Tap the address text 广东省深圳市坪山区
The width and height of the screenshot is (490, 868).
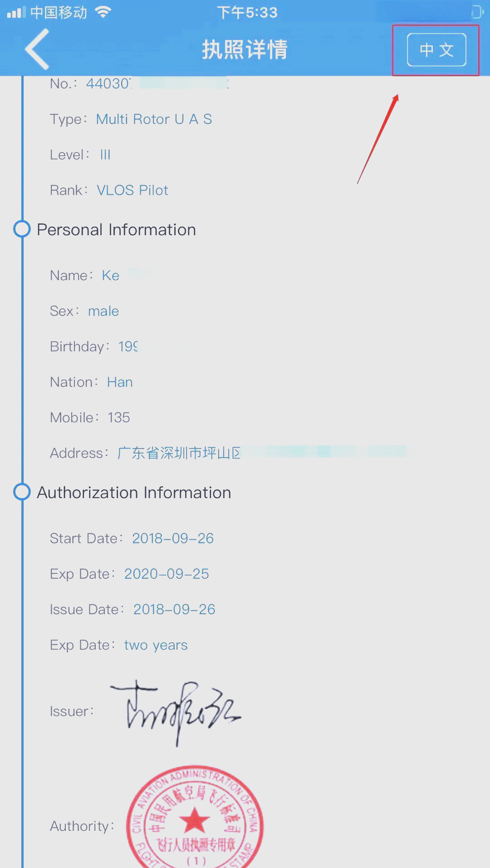coord(179,453)
